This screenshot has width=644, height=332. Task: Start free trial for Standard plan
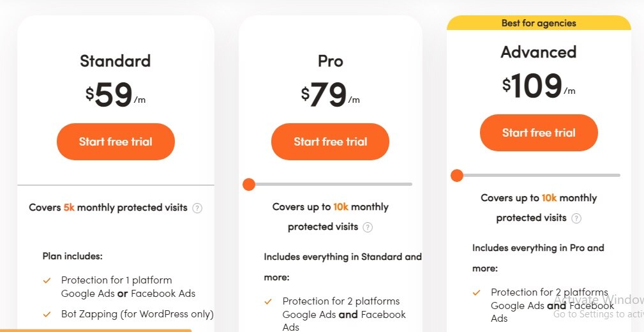tap(116, 142)
